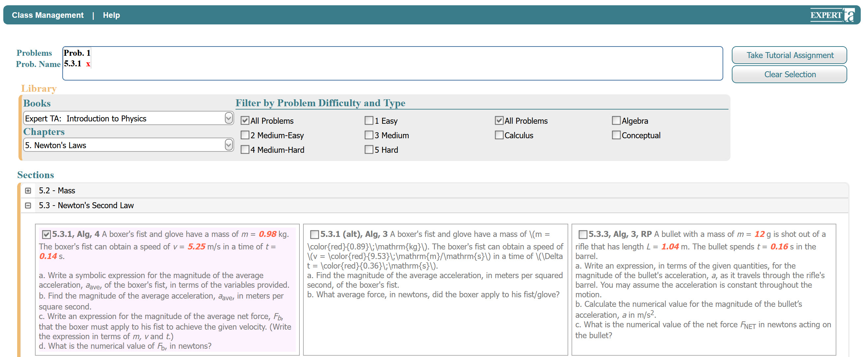Open the Help menu item
868x357 pixels.
click(111, 15)
